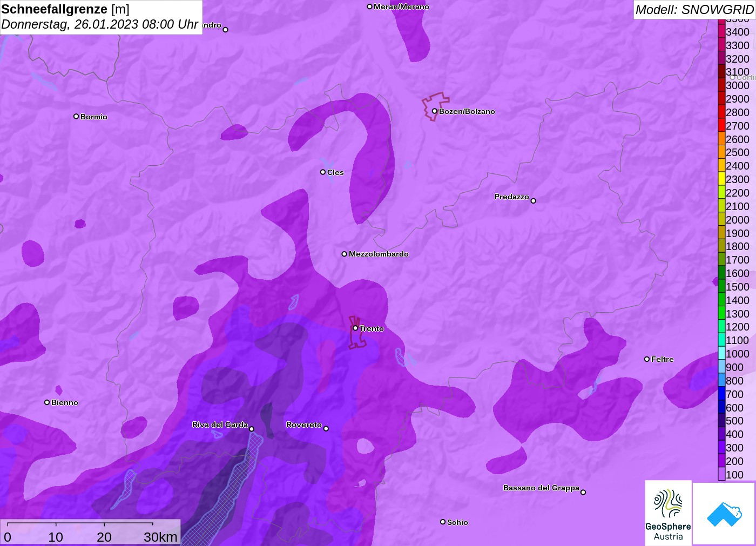Select the 1500 m green legend swatch
This screenshot has height=546, width=756.
pos(721,287)
